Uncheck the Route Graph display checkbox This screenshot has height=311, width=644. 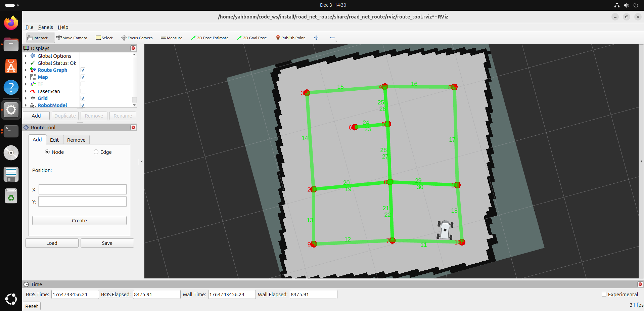[83, 70]
